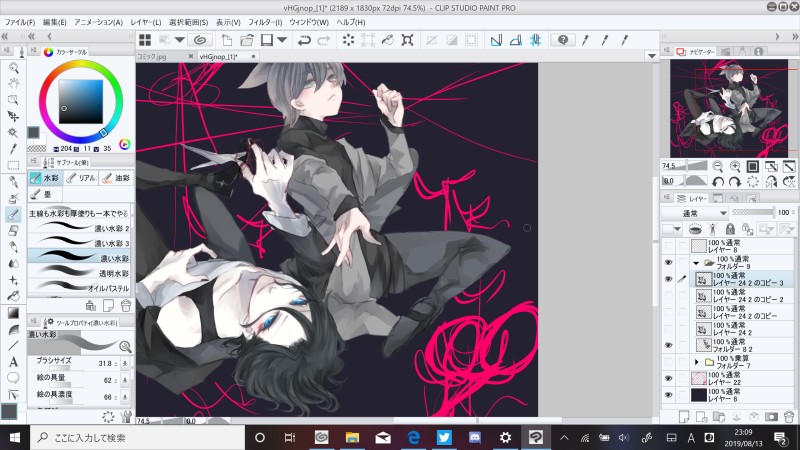
Task: Select the Balloon tool
Action: tap(13, 378)
